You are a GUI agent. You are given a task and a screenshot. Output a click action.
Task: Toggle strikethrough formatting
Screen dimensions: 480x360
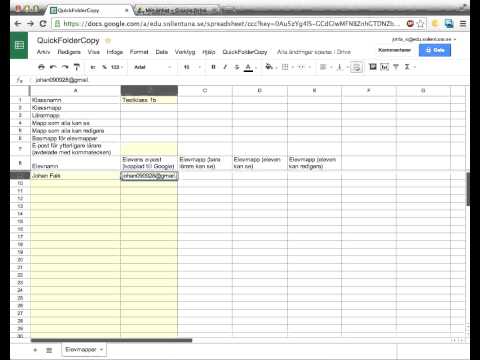click(x=237, y=67)
